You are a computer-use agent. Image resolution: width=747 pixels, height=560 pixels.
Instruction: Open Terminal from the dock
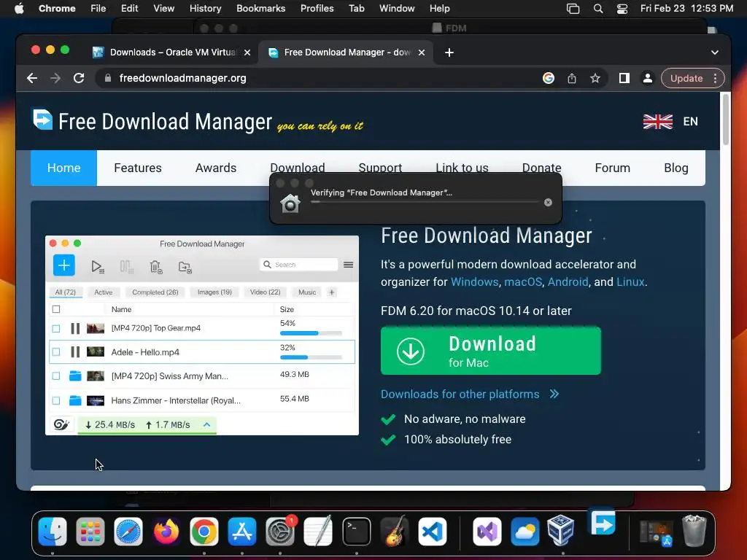click(356, 531)
